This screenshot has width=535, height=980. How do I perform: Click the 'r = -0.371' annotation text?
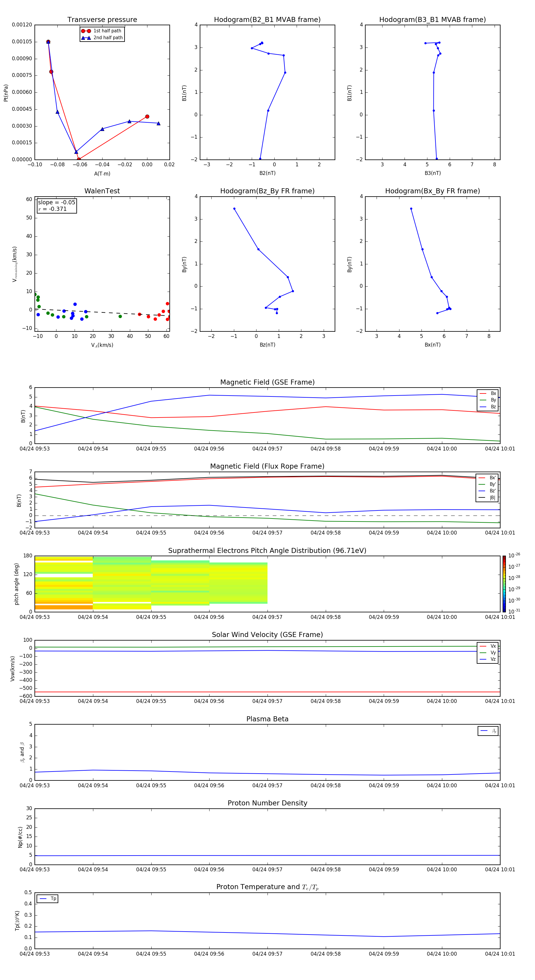tap(53, 209)
